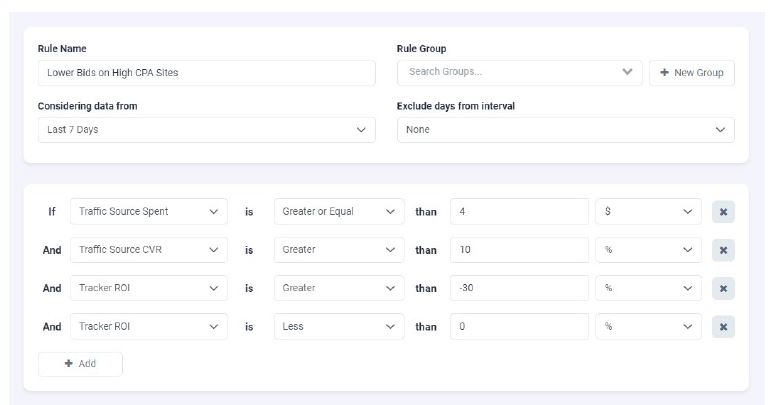Viewport: 778px width, 405px height.
Task: Delete the Tracker ROI Less condition row
Action: [723, 326]
